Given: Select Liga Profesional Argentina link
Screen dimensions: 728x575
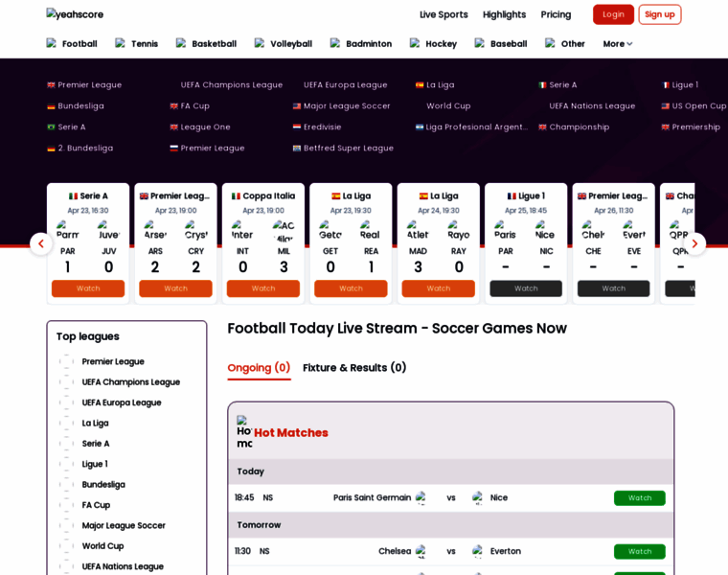Looking at the screenshot, I should [471, 126].
